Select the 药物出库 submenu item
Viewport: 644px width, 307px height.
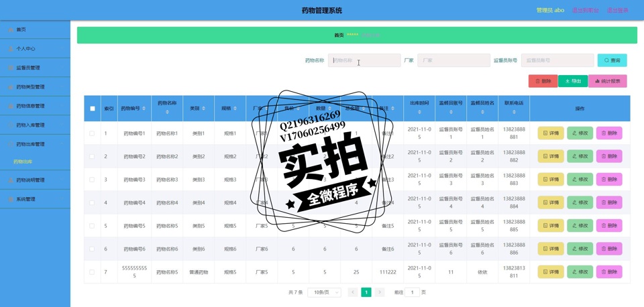23,162
